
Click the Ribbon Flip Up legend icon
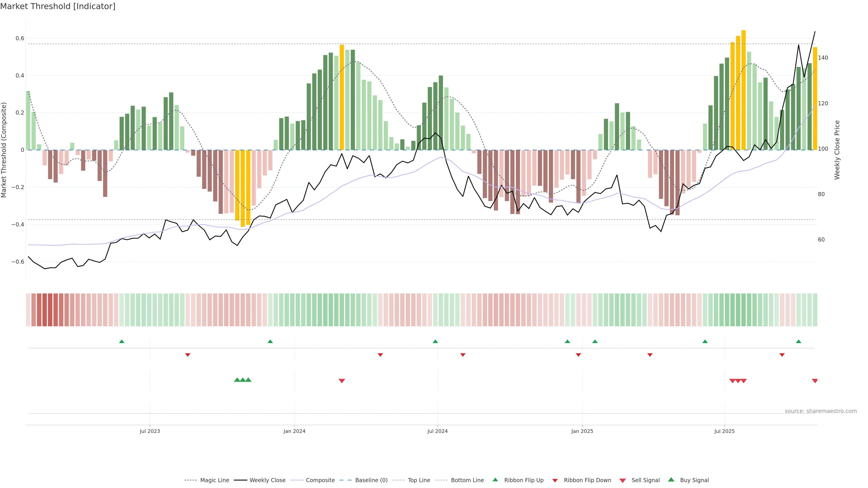click(x=495, y=480)
